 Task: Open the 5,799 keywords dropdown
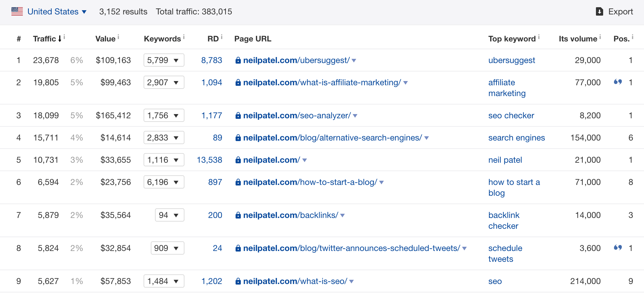point(164,60)
